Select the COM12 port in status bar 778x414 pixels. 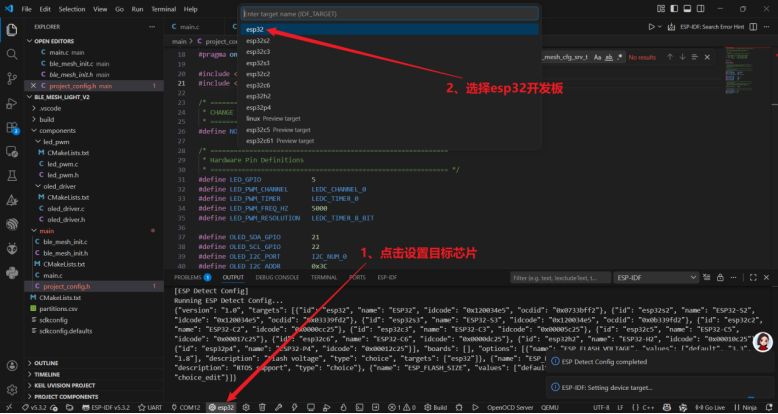186,408
